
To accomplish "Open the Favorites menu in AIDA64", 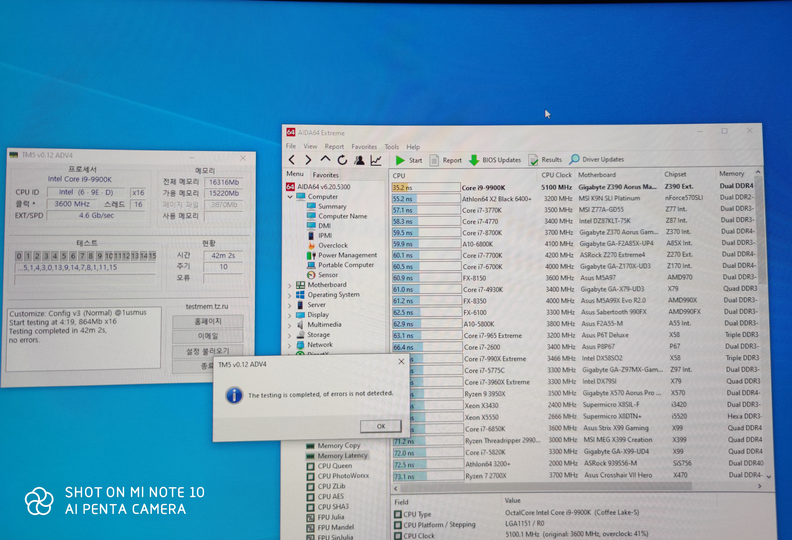I will point(364,146).
